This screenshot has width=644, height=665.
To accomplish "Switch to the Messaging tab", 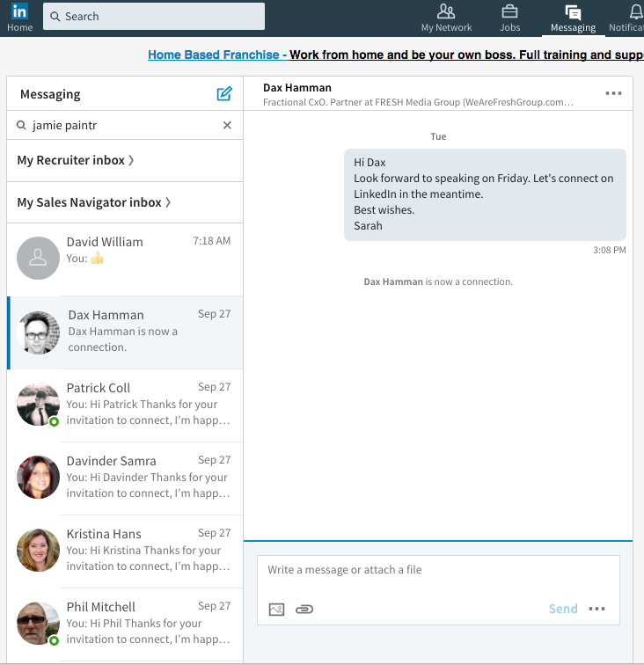I will [573, 18].
